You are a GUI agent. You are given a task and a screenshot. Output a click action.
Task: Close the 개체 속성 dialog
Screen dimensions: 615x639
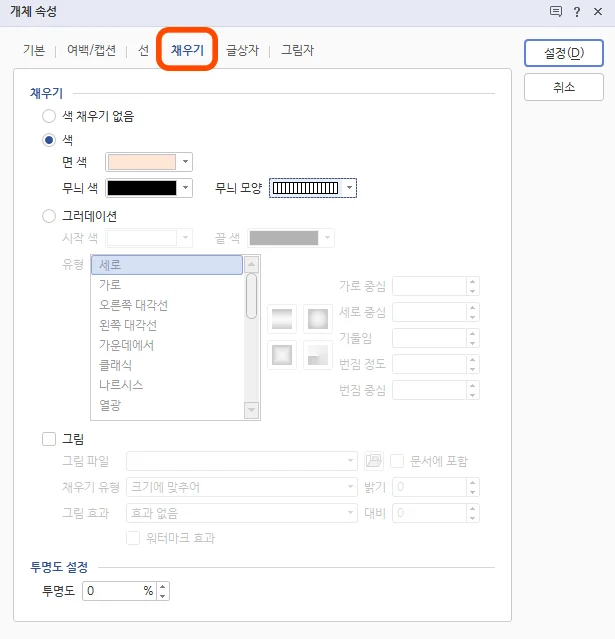coord(598,12)
